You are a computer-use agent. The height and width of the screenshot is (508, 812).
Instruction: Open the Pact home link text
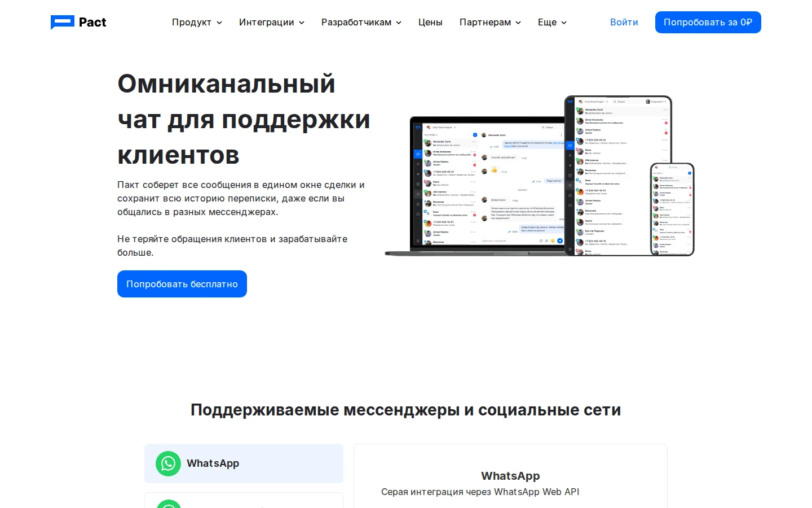(92, 22)
